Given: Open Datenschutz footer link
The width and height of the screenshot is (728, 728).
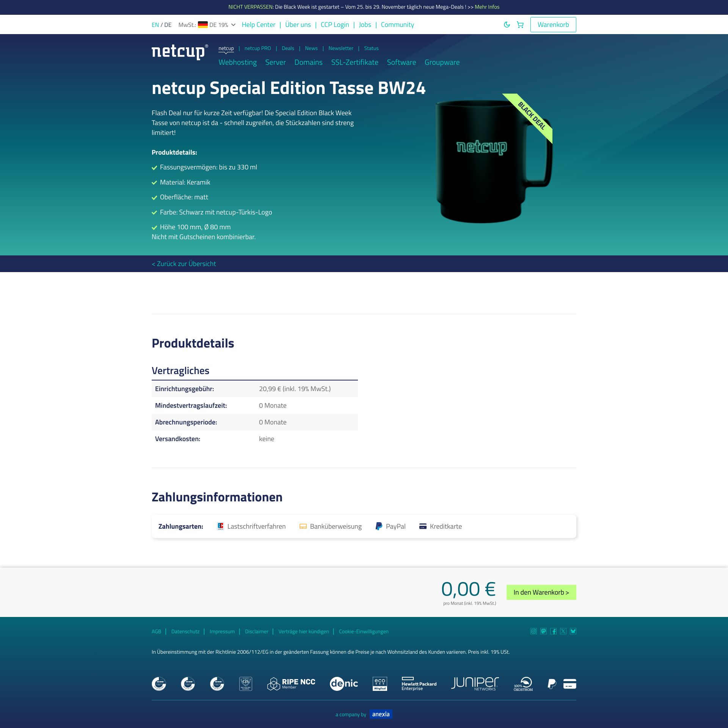Looking at the screenshot, I should [x=185, y=631].
